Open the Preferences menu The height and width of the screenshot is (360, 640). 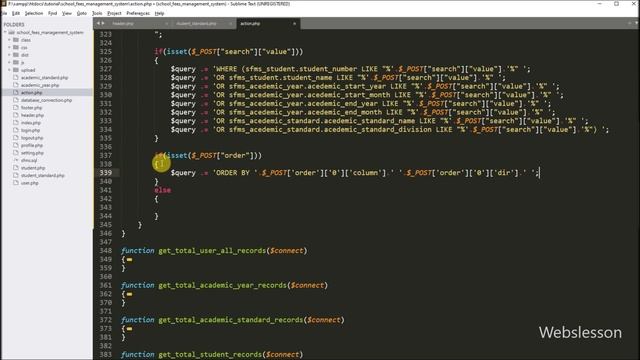(138, 13)
